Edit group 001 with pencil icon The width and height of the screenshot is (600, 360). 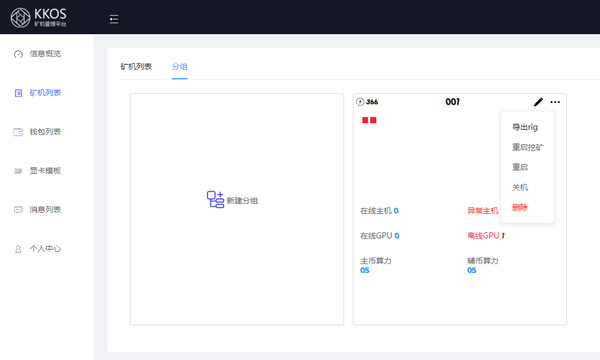point(538,102)
